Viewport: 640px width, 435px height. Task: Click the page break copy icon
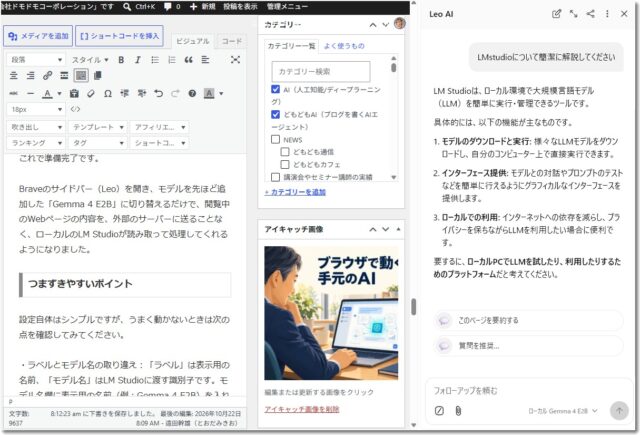click(98, 75)
